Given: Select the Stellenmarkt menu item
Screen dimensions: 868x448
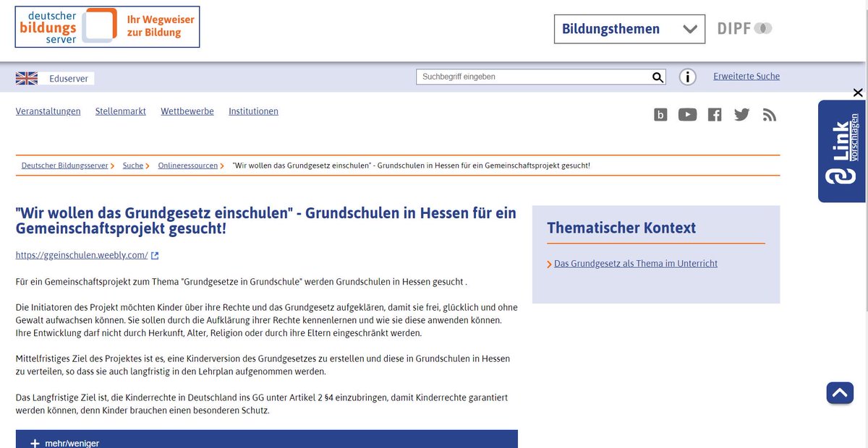Looking at the screenshot, I should [x=120, y=111].
